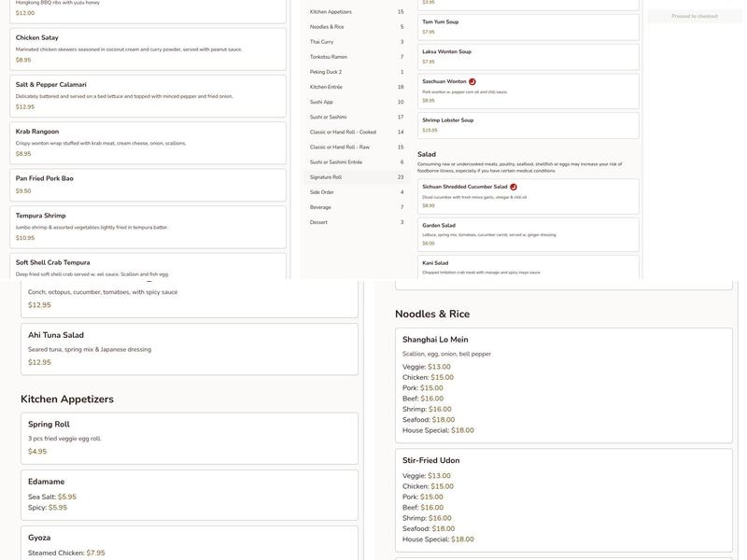Image resolution: width=747 pixels, height=560 pixels.
Task: Open the Shrimp Lobster Soup item
Action: tap(529, 125)
